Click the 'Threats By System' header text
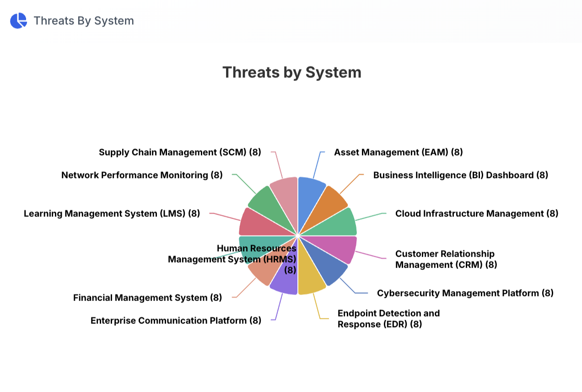The height and width of the screenshot is (392, 582). 83,21
